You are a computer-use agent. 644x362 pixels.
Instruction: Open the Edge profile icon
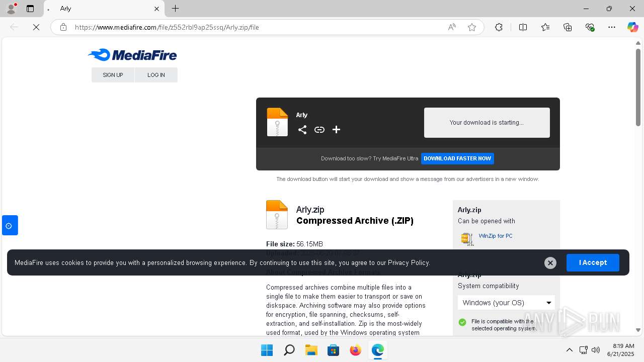(11, 9)
